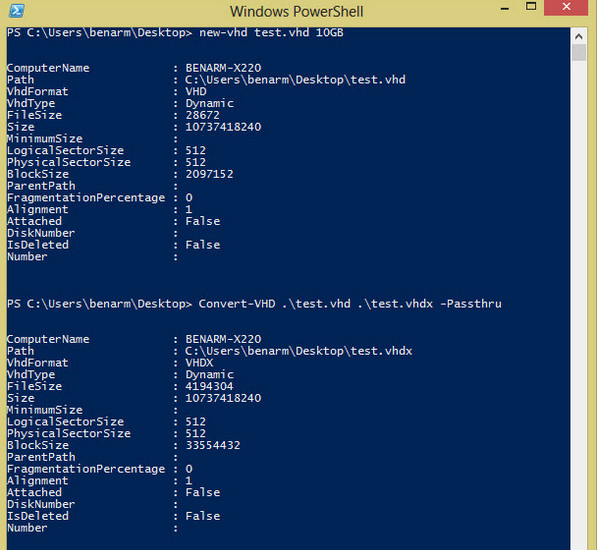
Task: Close the Windows PowerShell window
Action: coord(566,7)
